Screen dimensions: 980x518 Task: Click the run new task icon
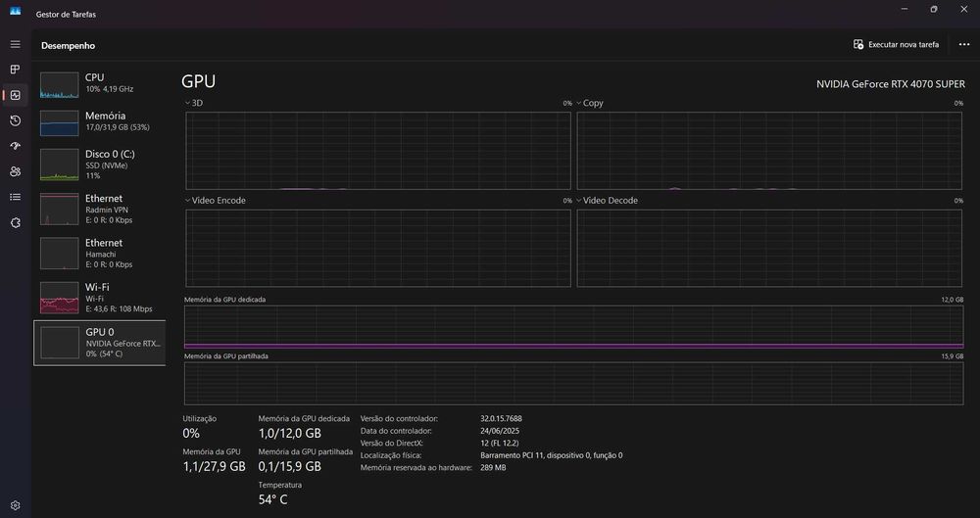pyautogui.click(x=858, y=44)
